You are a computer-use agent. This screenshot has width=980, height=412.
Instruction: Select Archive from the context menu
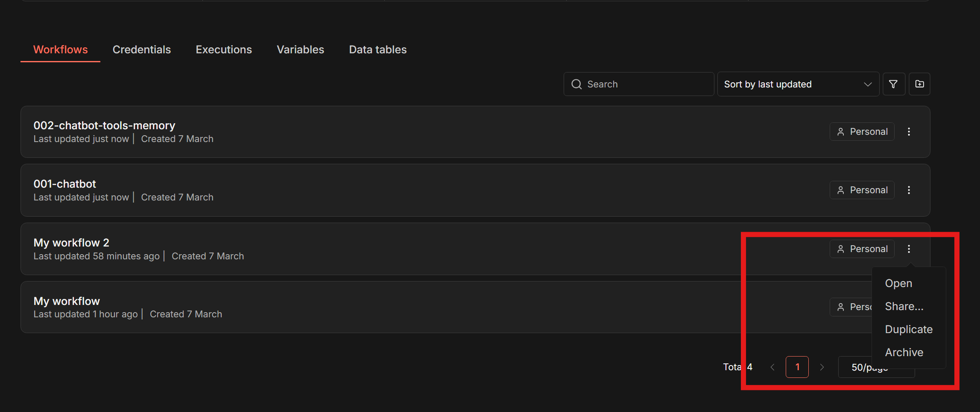tap(904, 352)
